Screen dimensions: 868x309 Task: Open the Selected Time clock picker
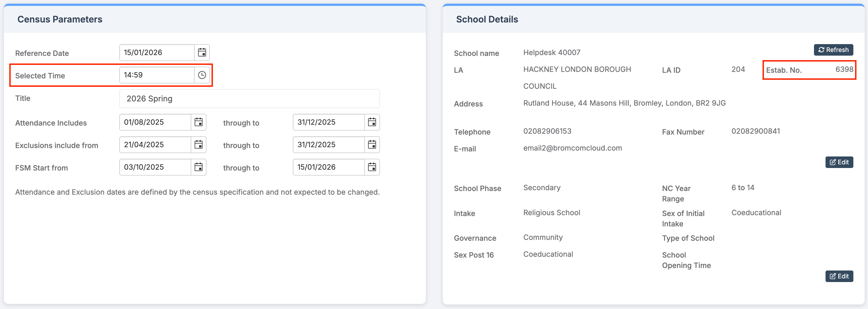pyautogui.click(x=202, y=75)
